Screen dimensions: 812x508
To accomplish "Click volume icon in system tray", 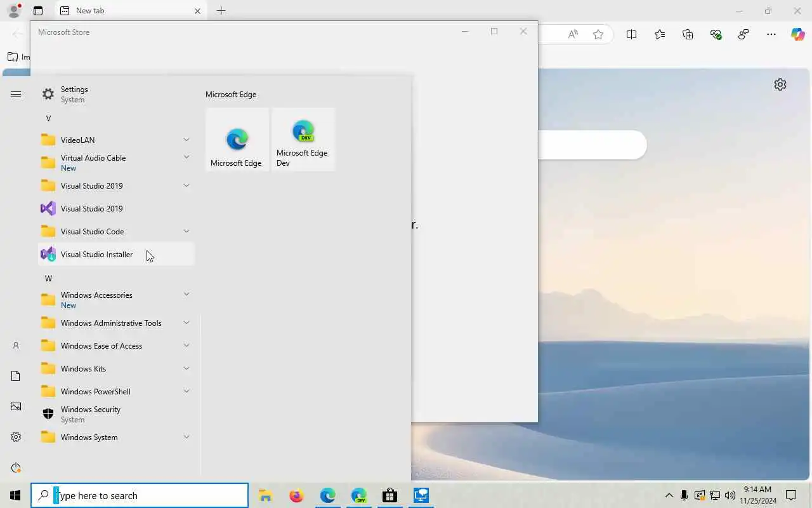I will [730, 495].
